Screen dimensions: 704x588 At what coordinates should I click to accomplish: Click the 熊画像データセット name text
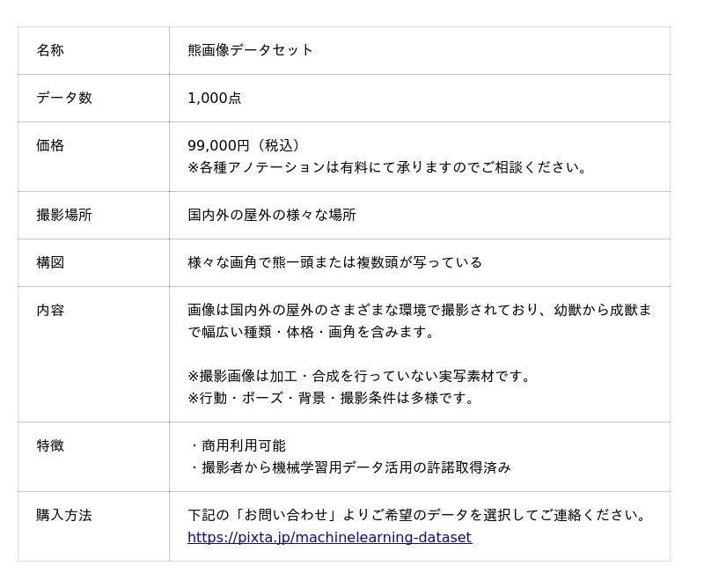tap(250, 50)
